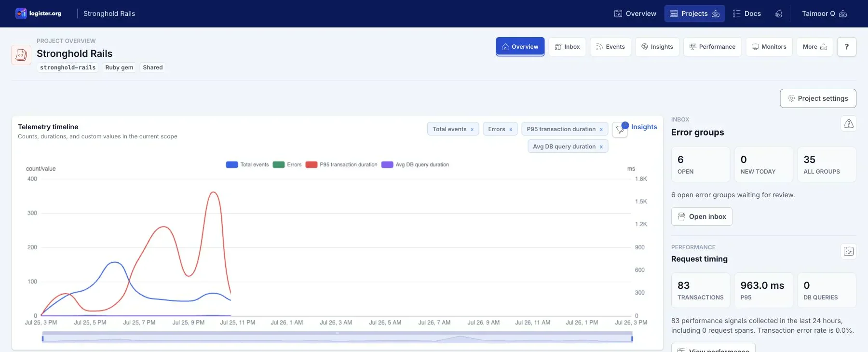Click the question mark help button

coord(847,47)
